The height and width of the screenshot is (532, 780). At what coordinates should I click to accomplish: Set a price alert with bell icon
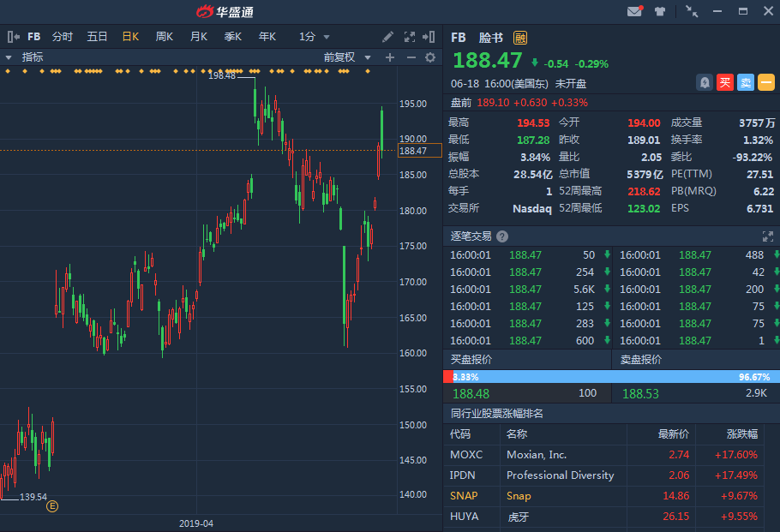(x=705, y=83)
